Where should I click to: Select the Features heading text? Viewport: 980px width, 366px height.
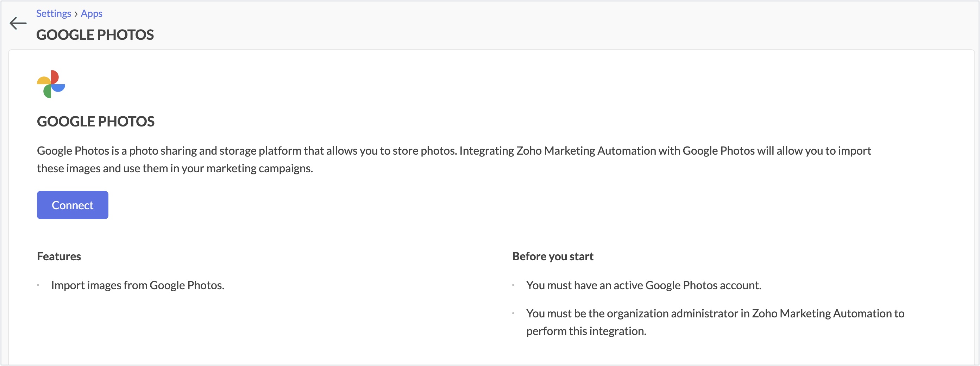coord(59,256)
